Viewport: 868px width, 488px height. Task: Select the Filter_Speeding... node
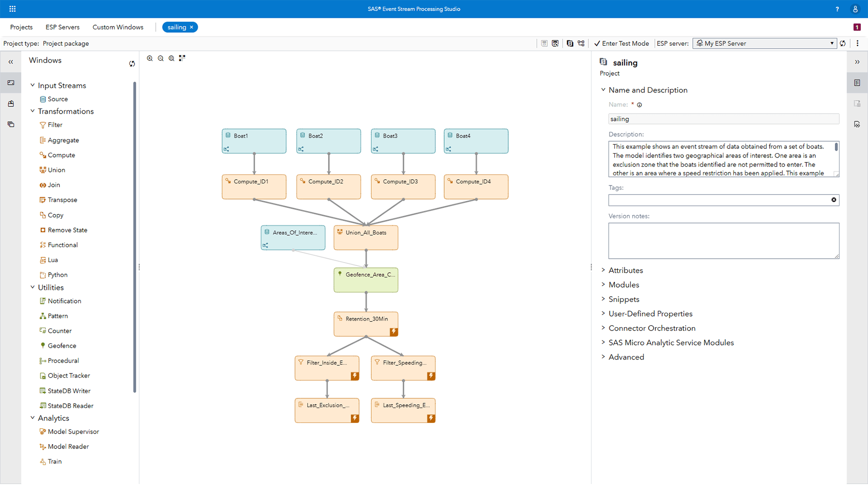(x=403, y=368)
